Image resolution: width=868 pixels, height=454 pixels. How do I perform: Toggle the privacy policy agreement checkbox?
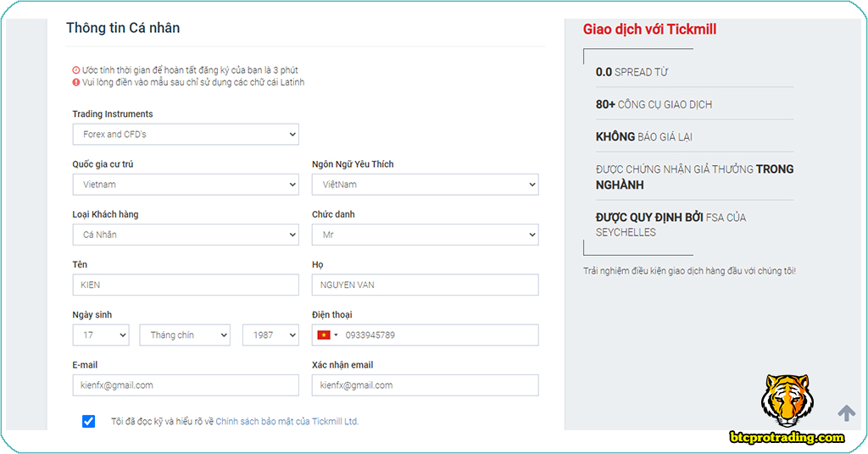89,421
